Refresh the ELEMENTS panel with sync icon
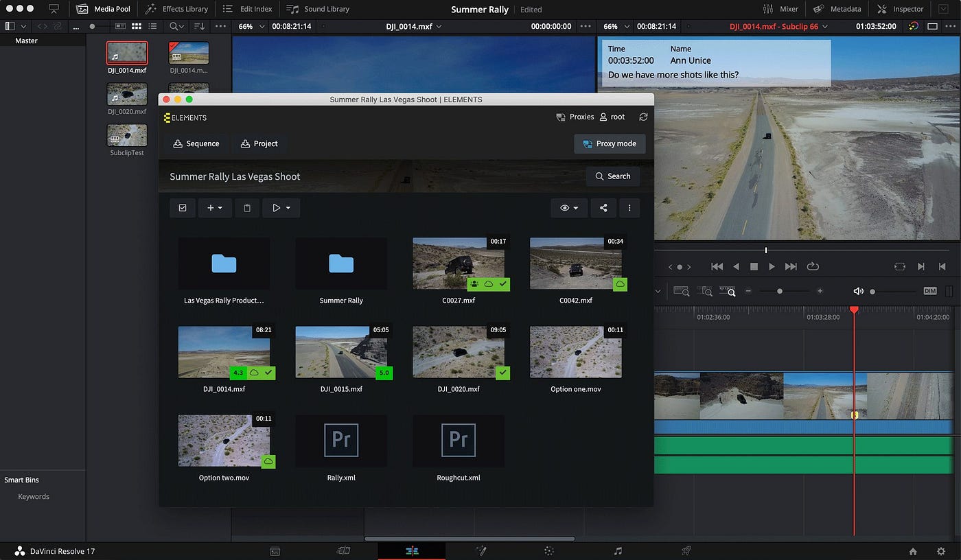Viewport: 961px width, 560px height. 643,117
